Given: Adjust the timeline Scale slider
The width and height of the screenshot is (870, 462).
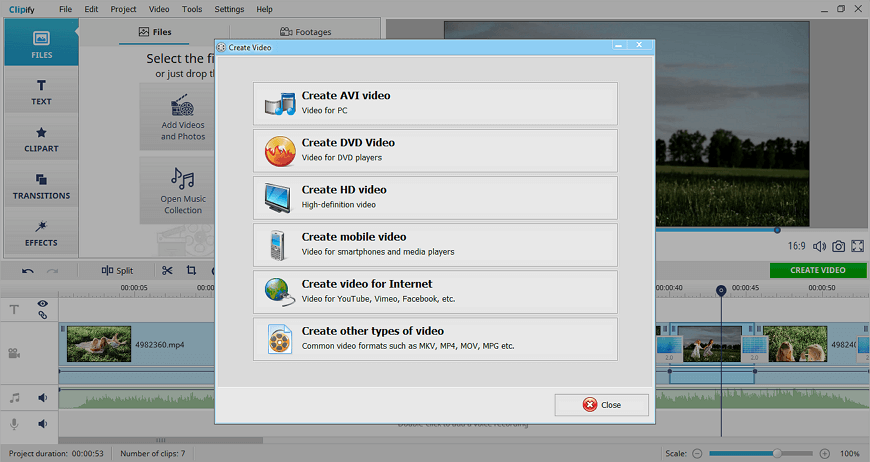Looking at the screenshot, I should [761, 453].
